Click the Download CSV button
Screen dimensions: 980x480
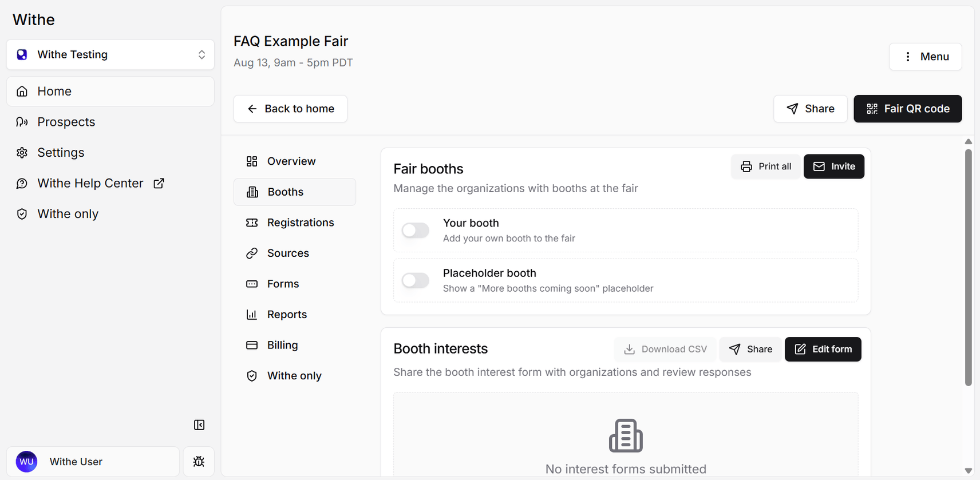coord(665,350)
